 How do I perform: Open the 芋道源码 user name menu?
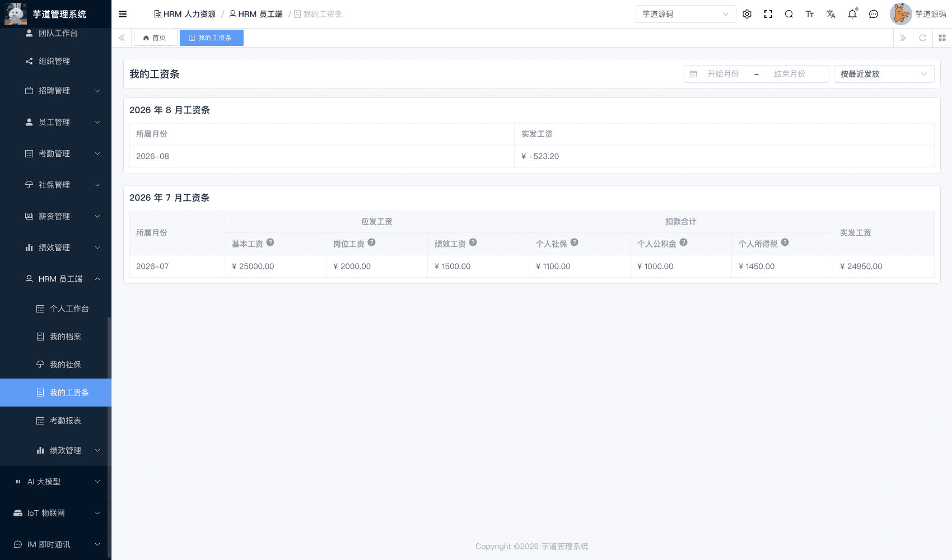[930, 14]
